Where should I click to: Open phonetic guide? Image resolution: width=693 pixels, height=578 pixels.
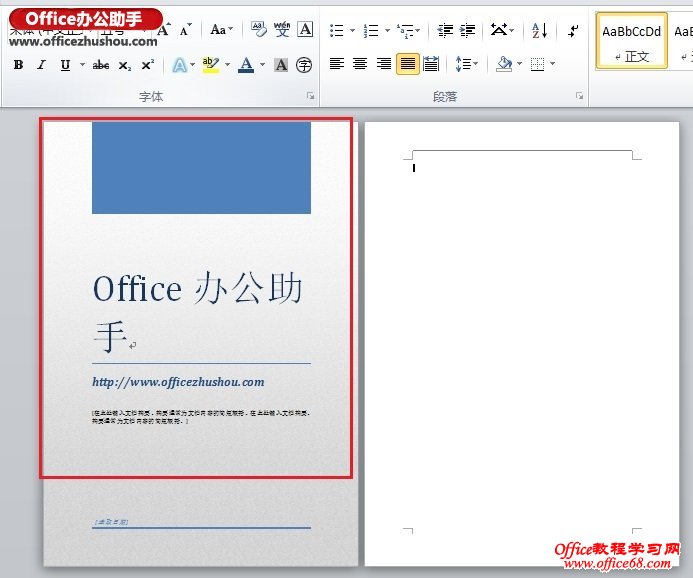coord(282,29)
